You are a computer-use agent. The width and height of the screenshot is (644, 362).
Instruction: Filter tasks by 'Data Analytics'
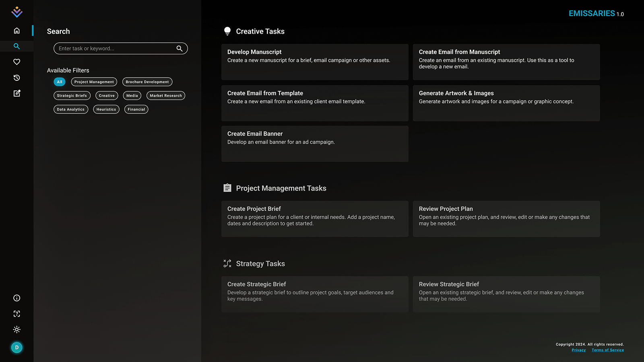point(70,109)
